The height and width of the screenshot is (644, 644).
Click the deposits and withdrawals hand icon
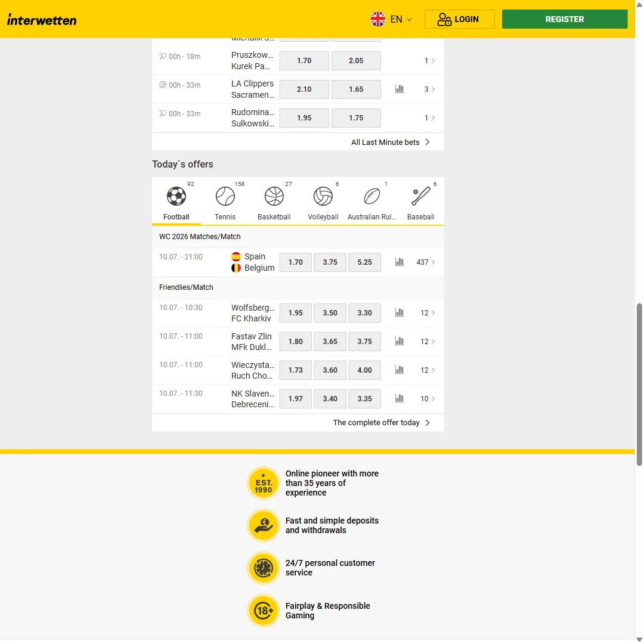tap(264, 525)
